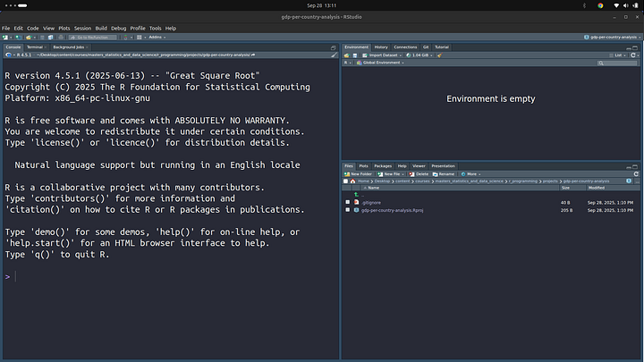Clear environment objects with the broom icon

tap(439, 55)
